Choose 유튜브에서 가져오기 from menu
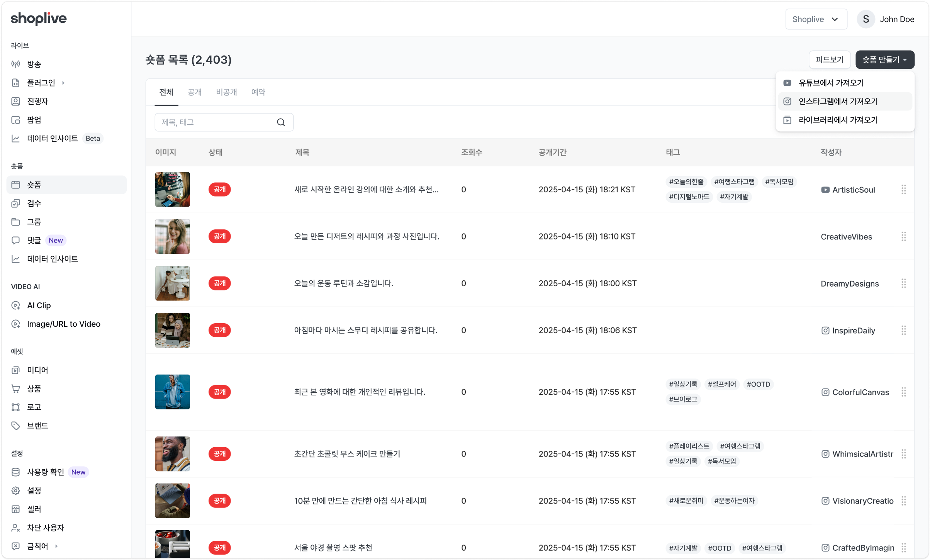This screenshot has width=930, height=560. 845,83
